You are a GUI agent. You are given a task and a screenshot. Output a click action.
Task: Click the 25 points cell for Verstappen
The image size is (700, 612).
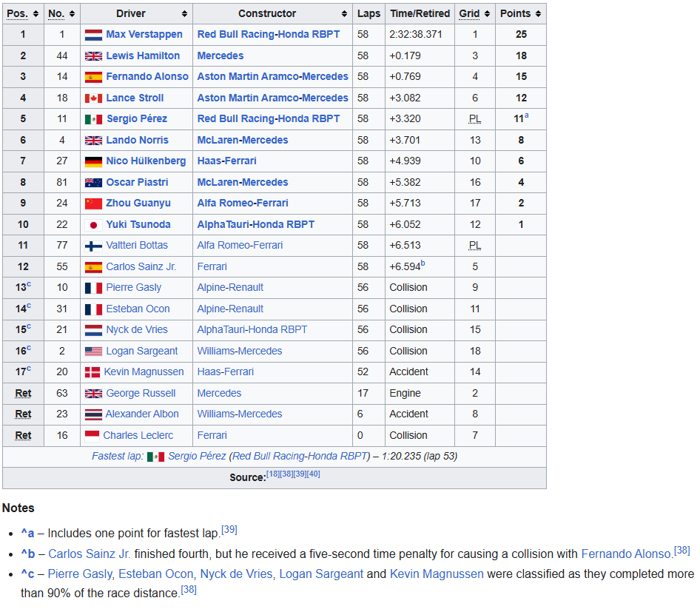coord(521,34)
